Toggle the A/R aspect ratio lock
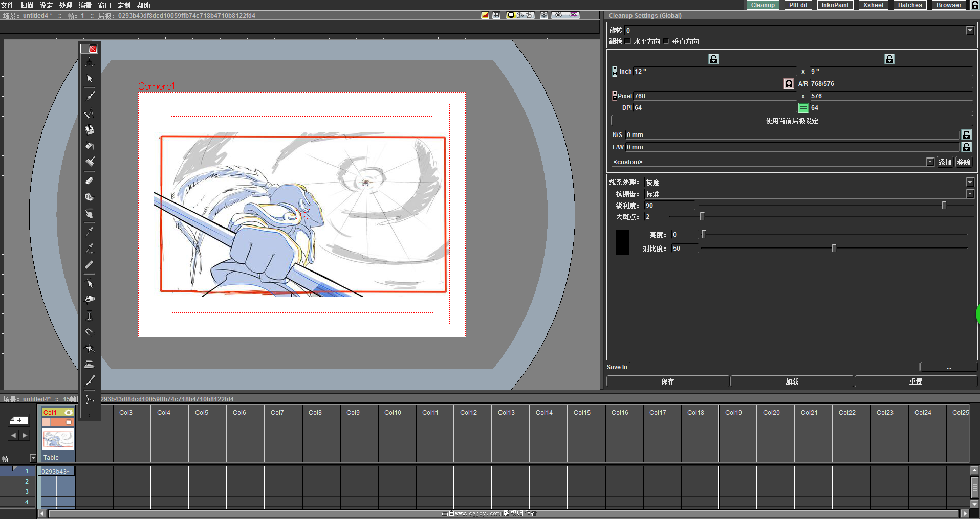Screen dimensions: 980x519 coord(789,84)
